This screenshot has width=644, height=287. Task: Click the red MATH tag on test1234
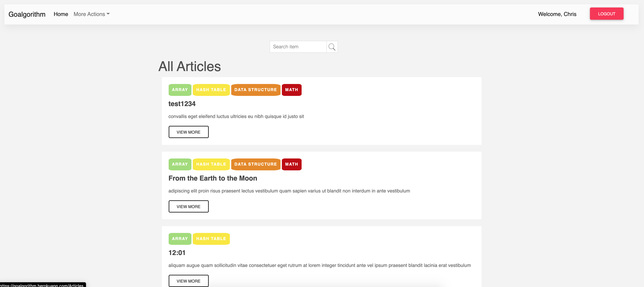pyautogui.click(x=291, y=90)
